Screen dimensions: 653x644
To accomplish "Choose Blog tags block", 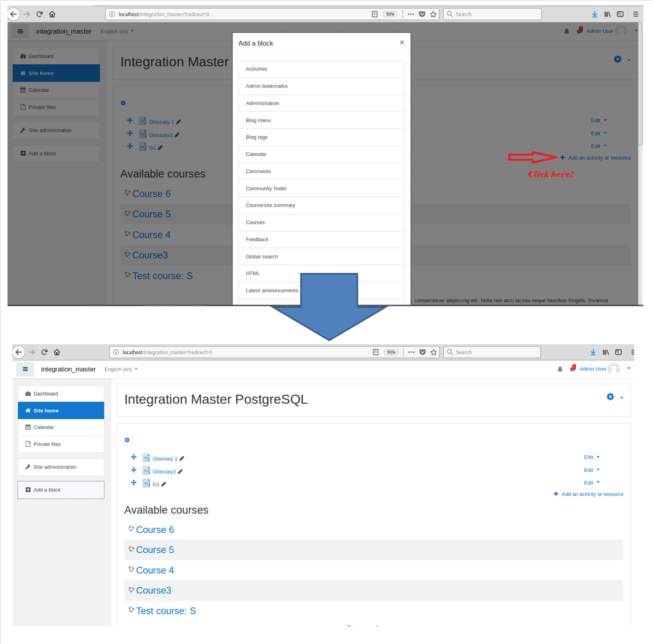I will tap(321, 137).
